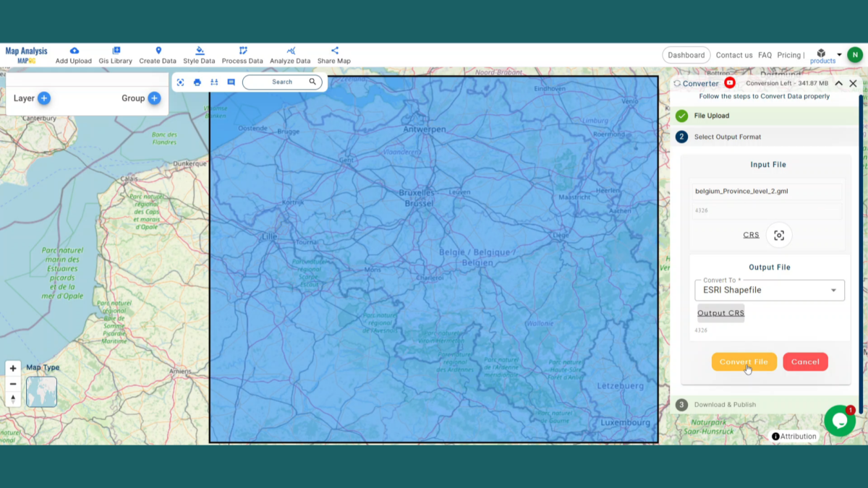Click the red Cancel button

pyautogui.click(x=805, y=362)
